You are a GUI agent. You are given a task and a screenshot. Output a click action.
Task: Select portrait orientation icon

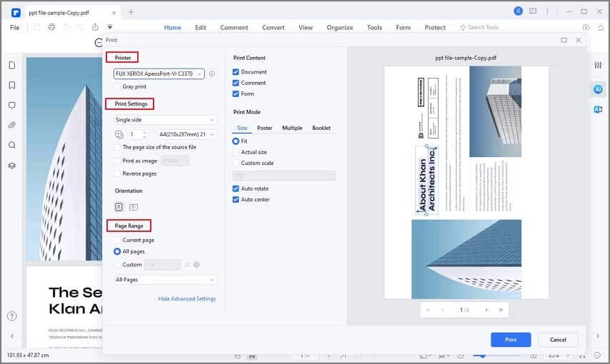tap(119, 207)
